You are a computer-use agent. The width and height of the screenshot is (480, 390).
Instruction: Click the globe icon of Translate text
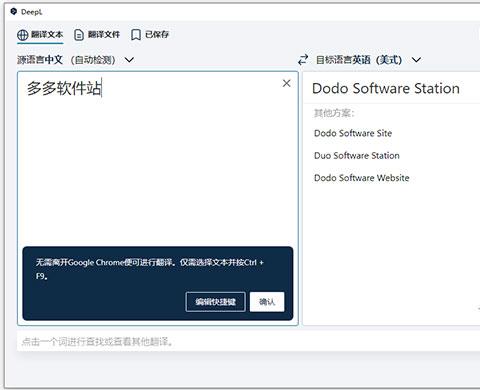pos(23,35)
